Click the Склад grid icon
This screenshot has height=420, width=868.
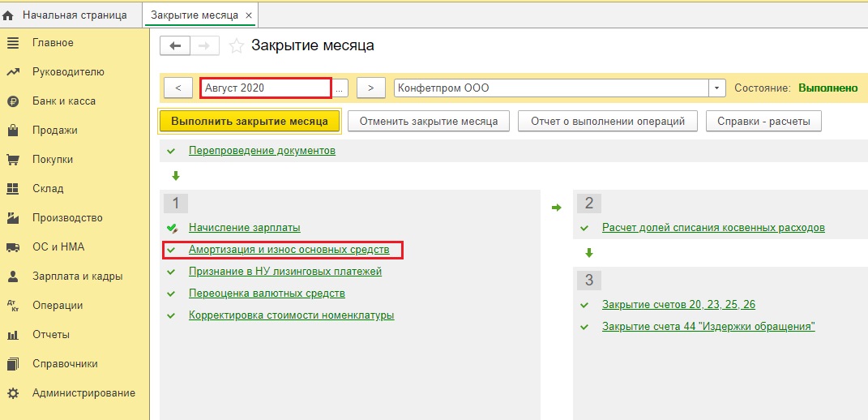tap(13, 189)
